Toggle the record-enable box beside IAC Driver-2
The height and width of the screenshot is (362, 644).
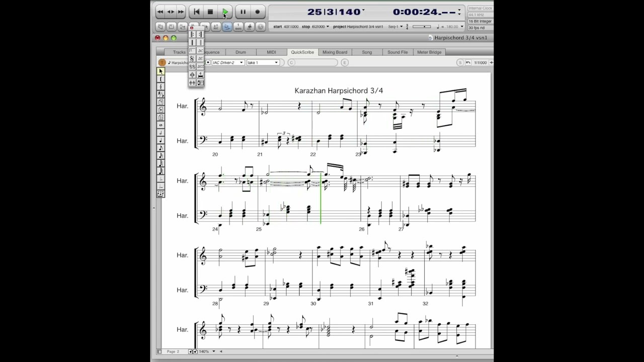pos(208,62)
